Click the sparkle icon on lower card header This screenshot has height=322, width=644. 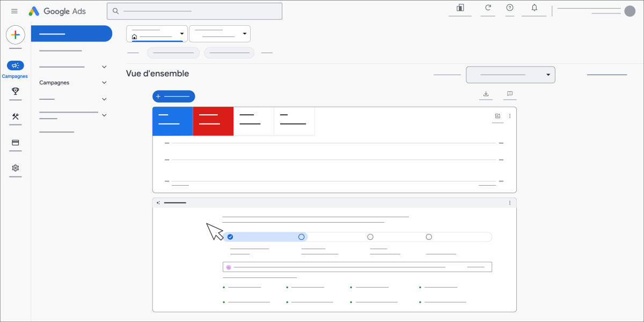click(x=158, y=203)
